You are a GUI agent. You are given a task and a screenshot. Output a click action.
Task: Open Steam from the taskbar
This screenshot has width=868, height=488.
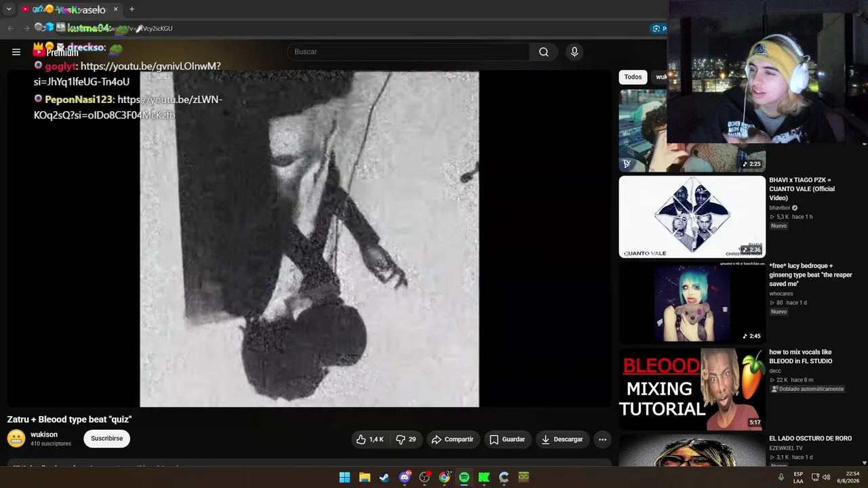tap(384, 477)
